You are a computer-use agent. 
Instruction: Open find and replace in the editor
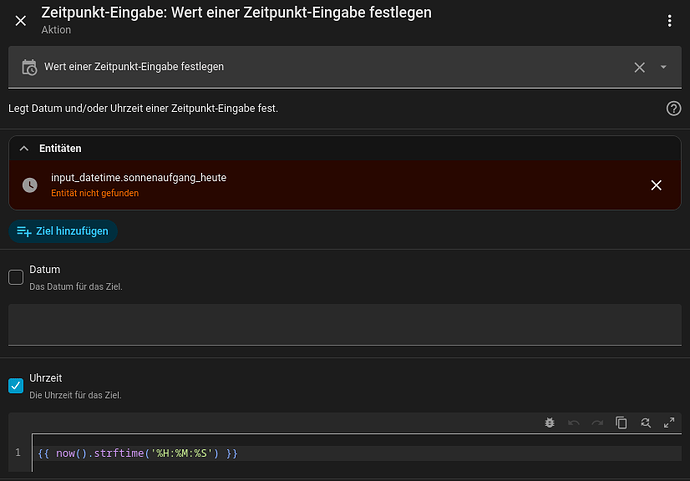[x=646, y=423]
